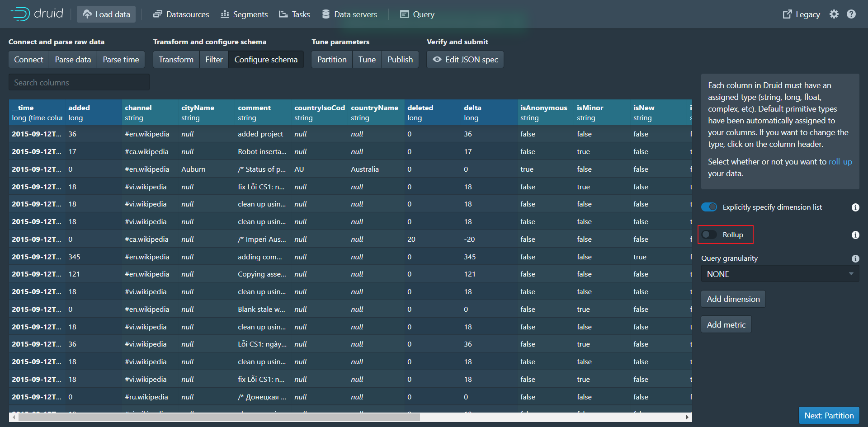Click the __time column header
This screenshot has width=868, height=427.
(x=37, y=113)
